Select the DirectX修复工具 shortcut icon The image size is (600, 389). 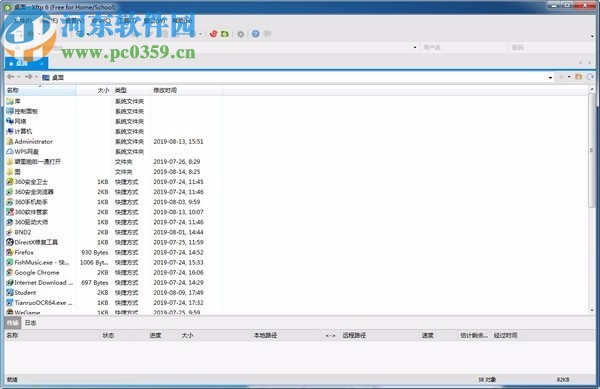click(x=10, y=242)
